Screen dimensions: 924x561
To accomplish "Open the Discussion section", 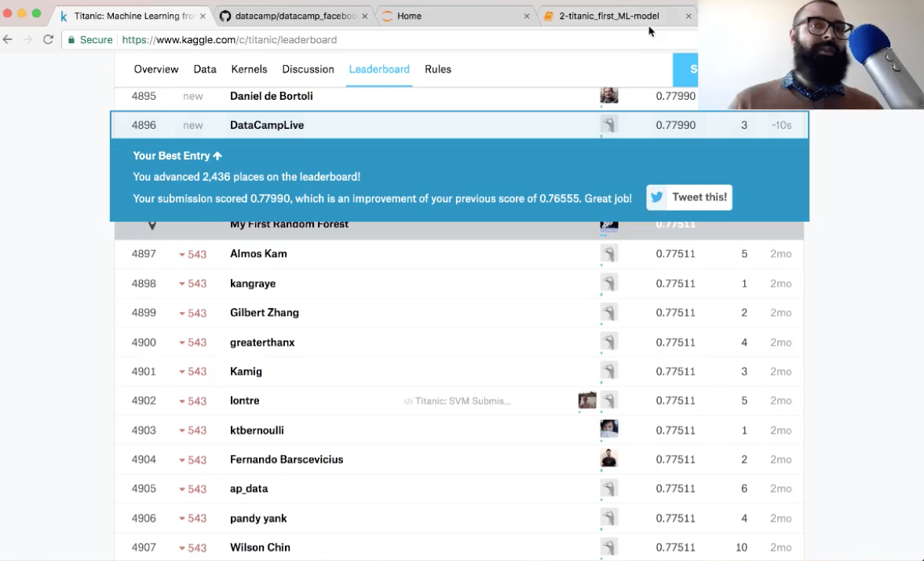I will (x=309, y=69).
